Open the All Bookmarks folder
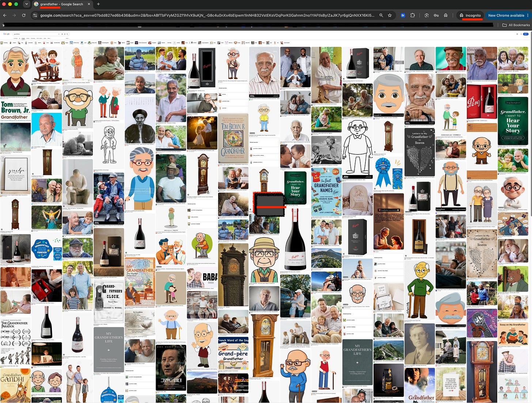This screenshot has width=532, height=403. click(x=516, y=25)
